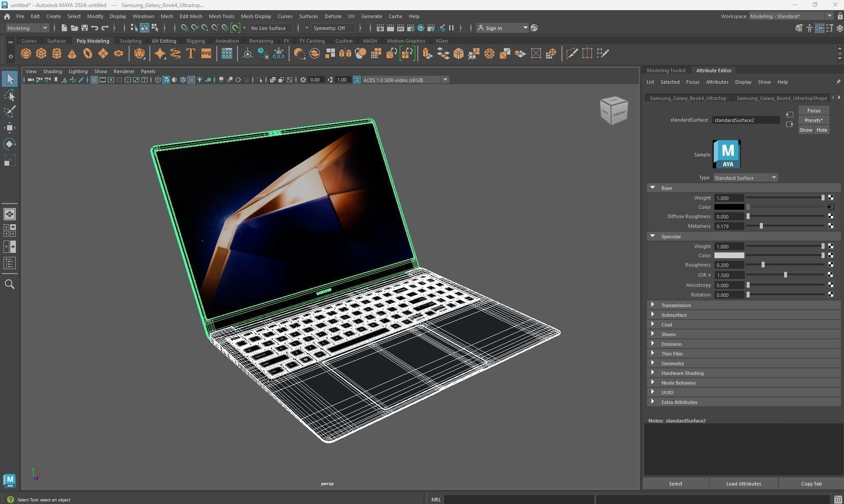The height and width of the screenshot is (504, 844).
Task: Click the SVG import shelf icon
Action: click(206, 54)
